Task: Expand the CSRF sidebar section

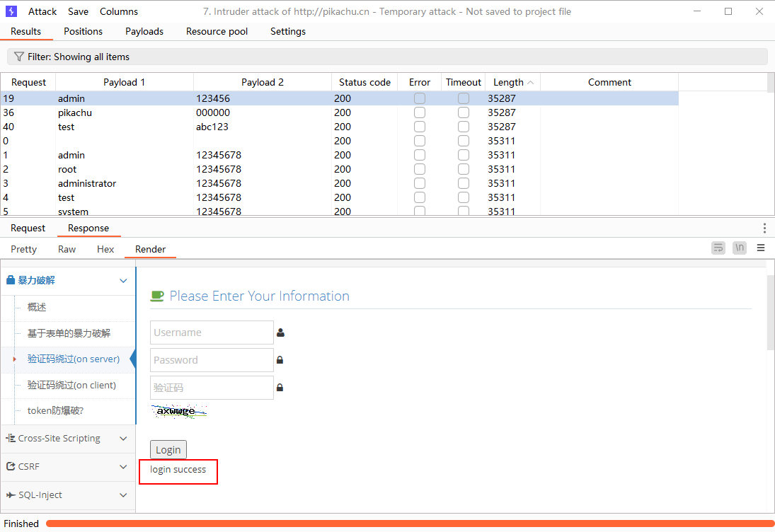Action: click(67, 467)
